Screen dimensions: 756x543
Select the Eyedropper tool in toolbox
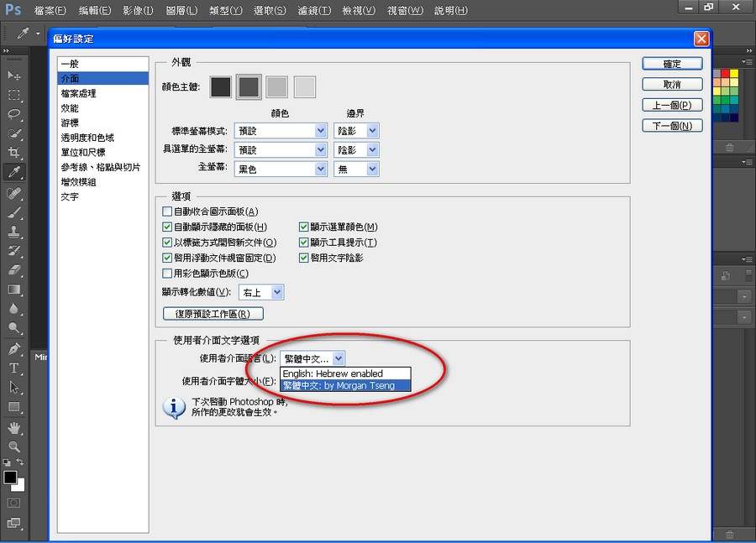pos(14,172)
